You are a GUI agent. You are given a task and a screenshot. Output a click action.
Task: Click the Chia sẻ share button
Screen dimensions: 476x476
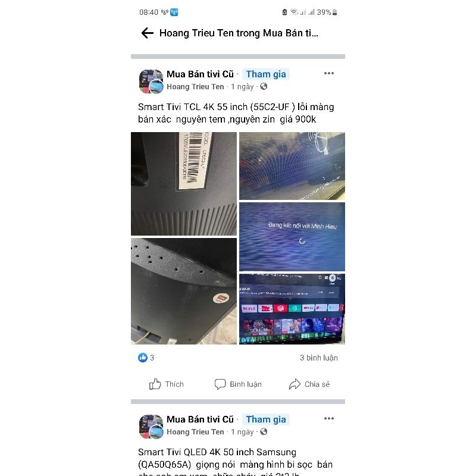309,384
